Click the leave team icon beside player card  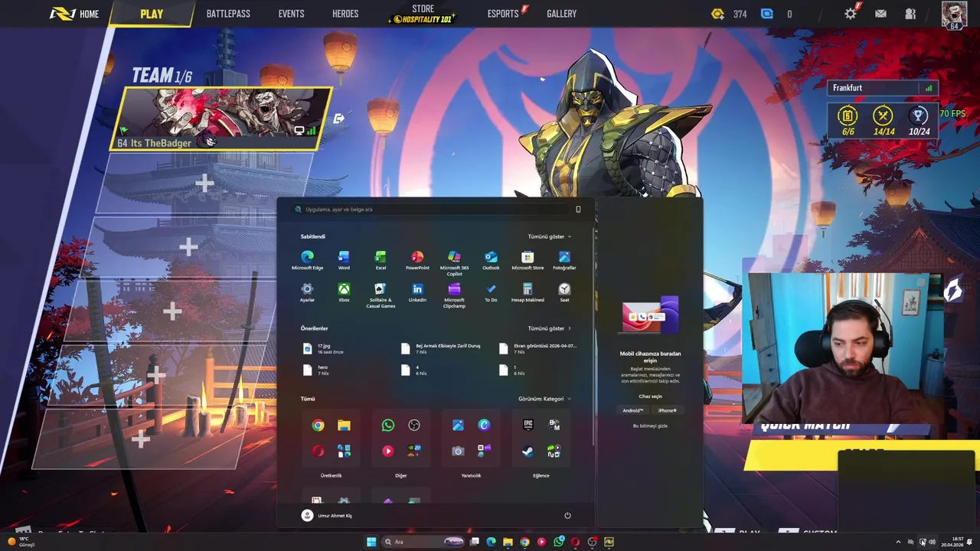click(338, 119)
